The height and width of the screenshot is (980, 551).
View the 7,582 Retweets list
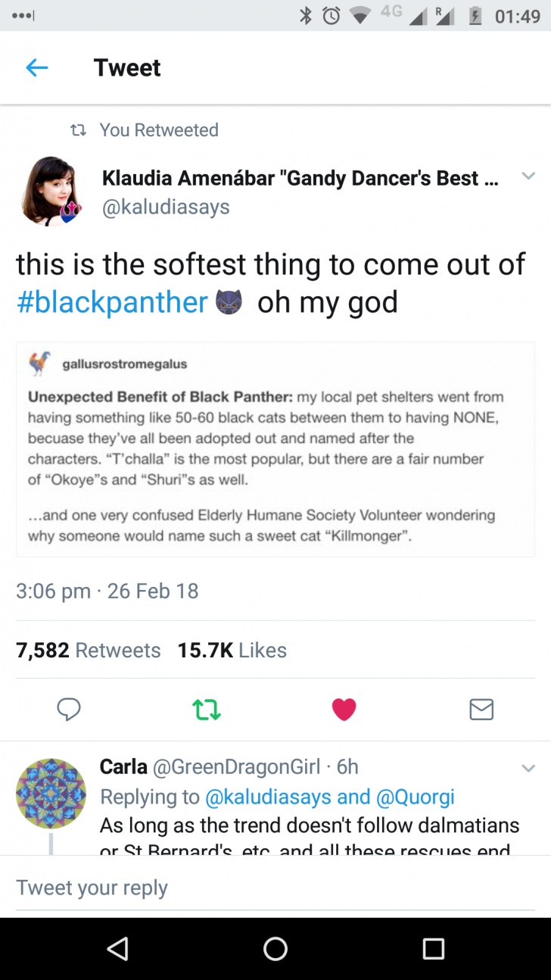[x=89, y=650]
